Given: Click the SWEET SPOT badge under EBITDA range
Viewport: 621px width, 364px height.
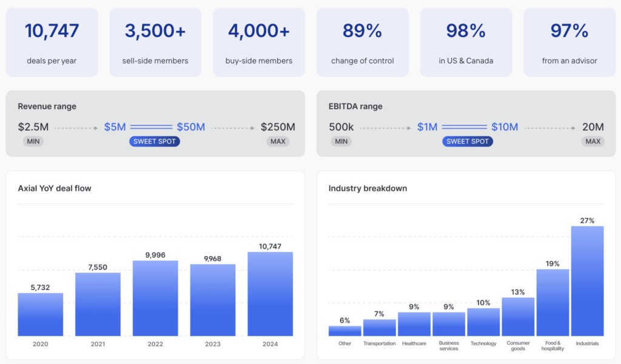Looking at the screenshot, I should [x=468, y=141].
